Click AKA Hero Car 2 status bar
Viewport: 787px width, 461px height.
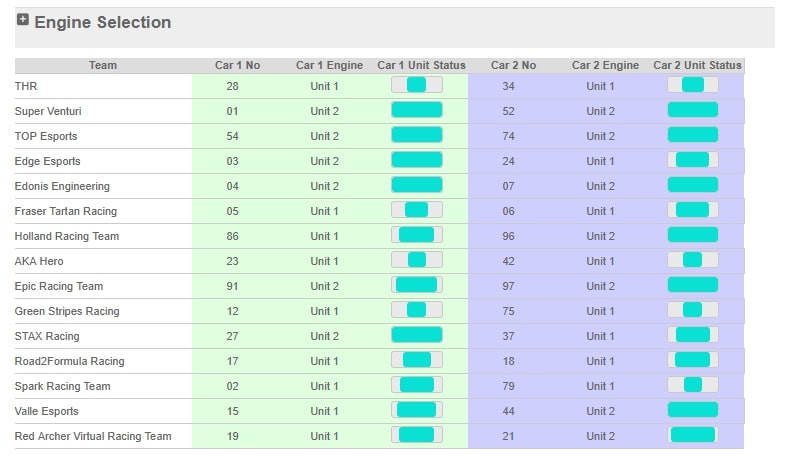point(692,261)
